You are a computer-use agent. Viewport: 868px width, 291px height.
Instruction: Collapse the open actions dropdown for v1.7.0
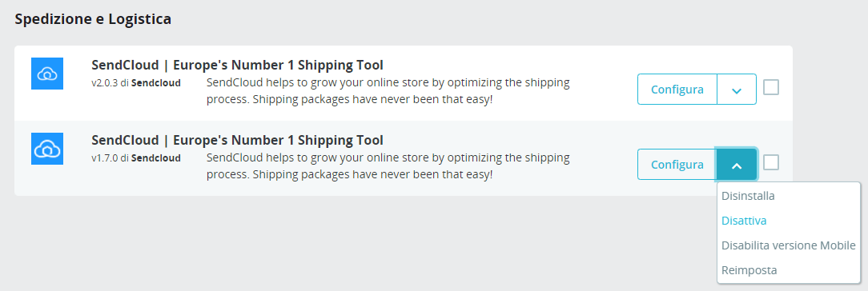[736, 164]
